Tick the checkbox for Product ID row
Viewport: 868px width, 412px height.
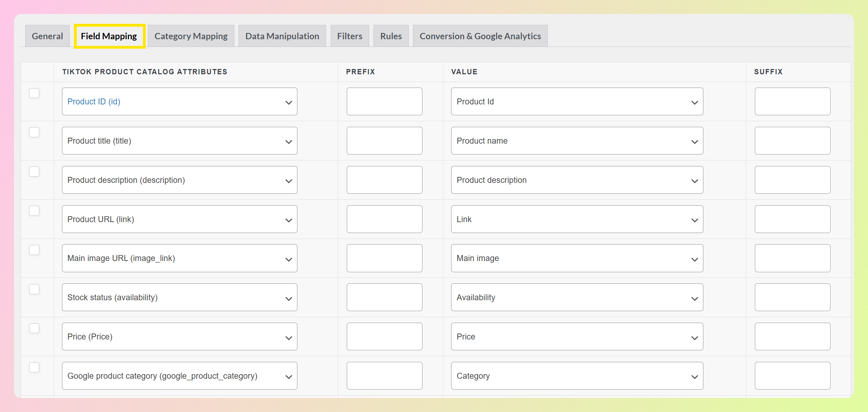click(34, 93)
